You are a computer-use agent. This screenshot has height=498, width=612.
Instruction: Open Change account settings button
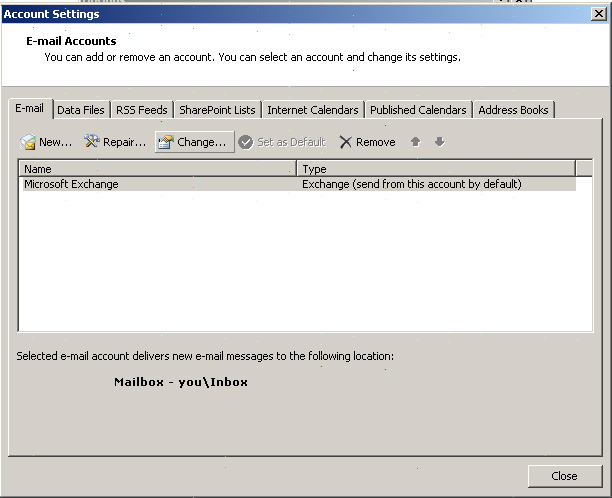(x=194, y=142)
